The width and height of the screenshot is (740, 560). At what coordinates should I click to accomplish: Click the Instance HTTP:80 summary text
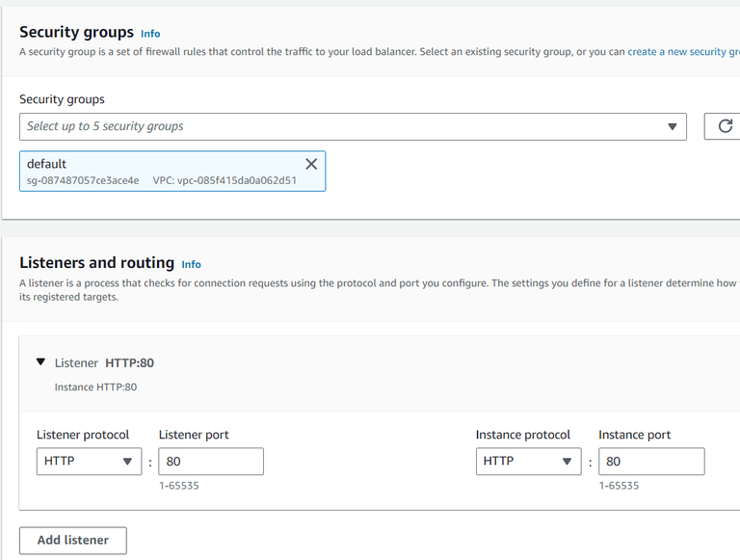(x=95, y=387)
